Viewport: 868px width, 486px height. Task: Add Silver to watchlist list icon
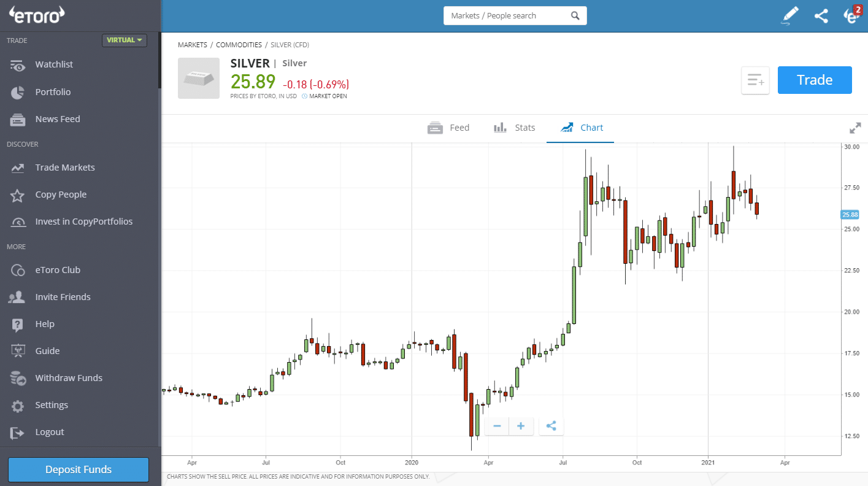tap(755, 80)
